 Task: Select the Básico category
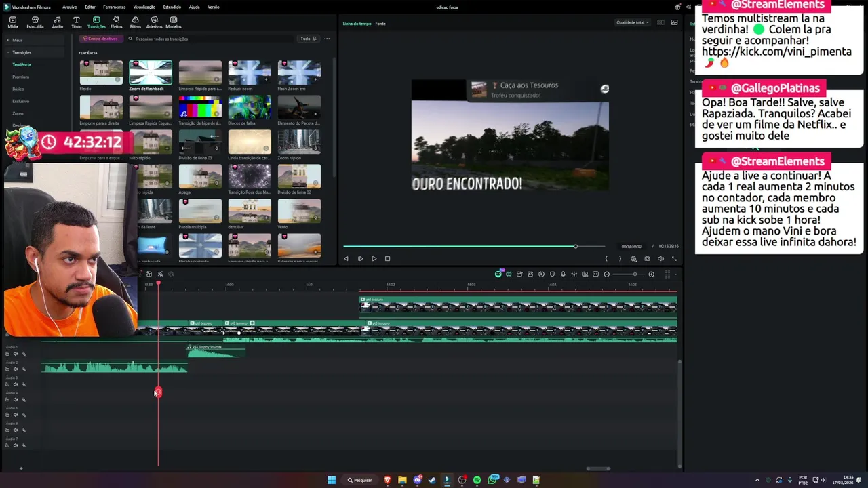[18, 89]
